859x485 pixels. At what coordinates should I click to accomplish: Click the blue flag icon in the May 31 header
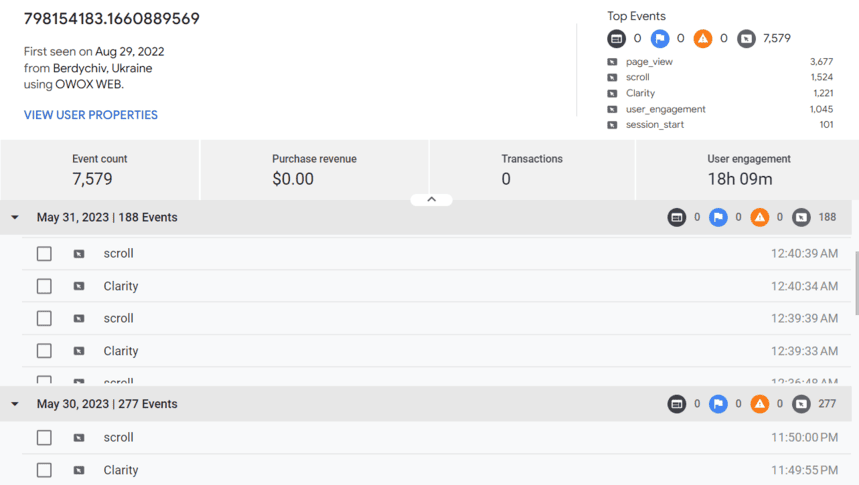718,218
